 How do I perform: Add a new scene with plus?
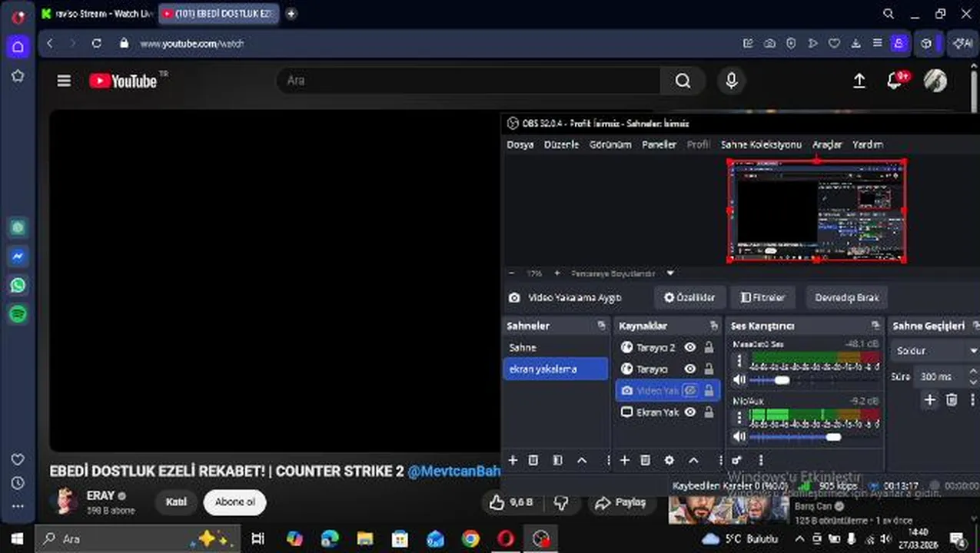pos(513,460)
